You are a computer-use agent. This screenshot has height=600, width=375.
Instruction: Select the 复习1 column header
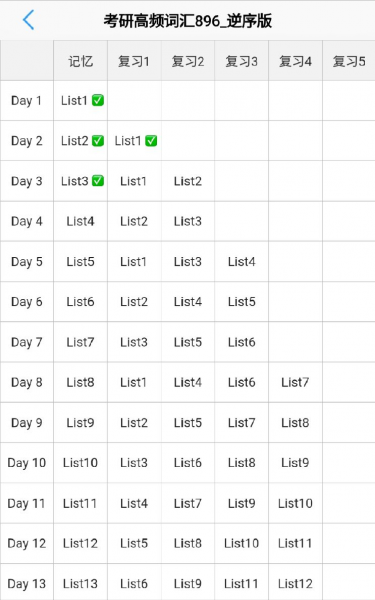(134, 61)
